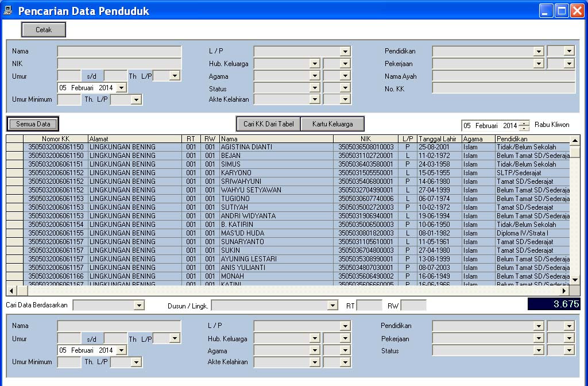Click date spinner next to Rabu Kliwon

(x=524, y=126)
